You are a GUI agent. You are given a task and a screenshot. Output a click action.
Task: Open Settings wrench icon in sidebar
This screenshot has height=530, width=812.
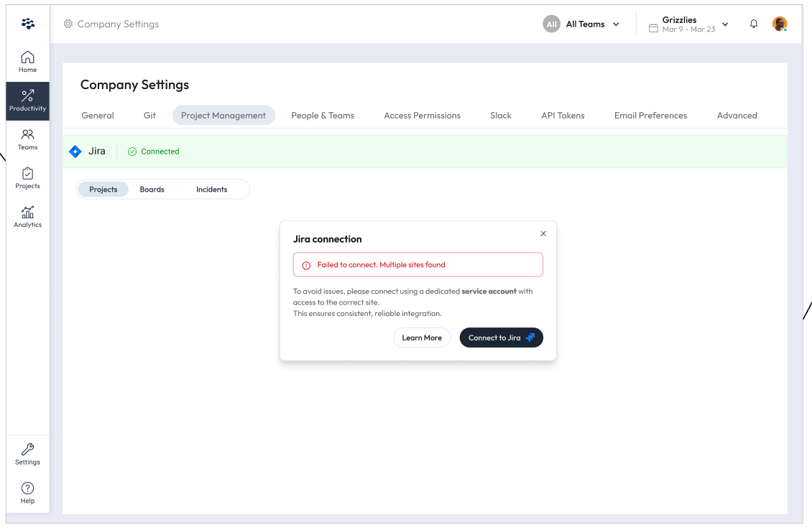click(x=27, y=454)
